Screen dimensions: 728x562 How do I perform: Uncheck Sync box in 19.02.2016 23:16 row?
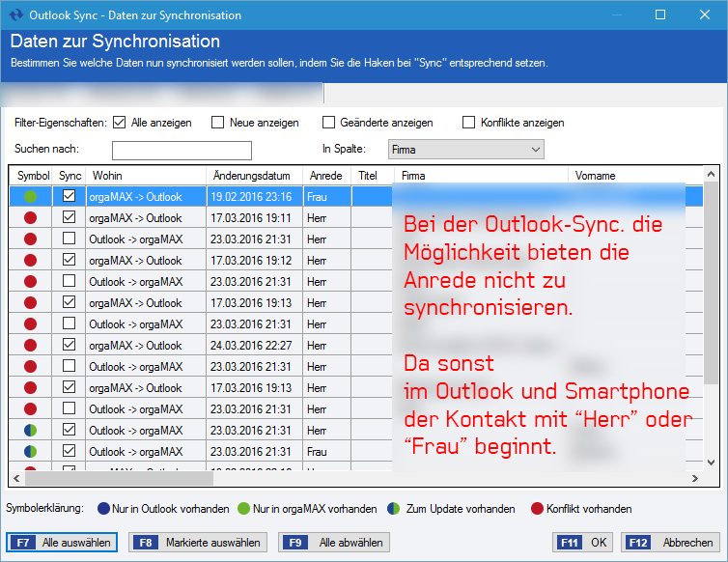point(69,195)
